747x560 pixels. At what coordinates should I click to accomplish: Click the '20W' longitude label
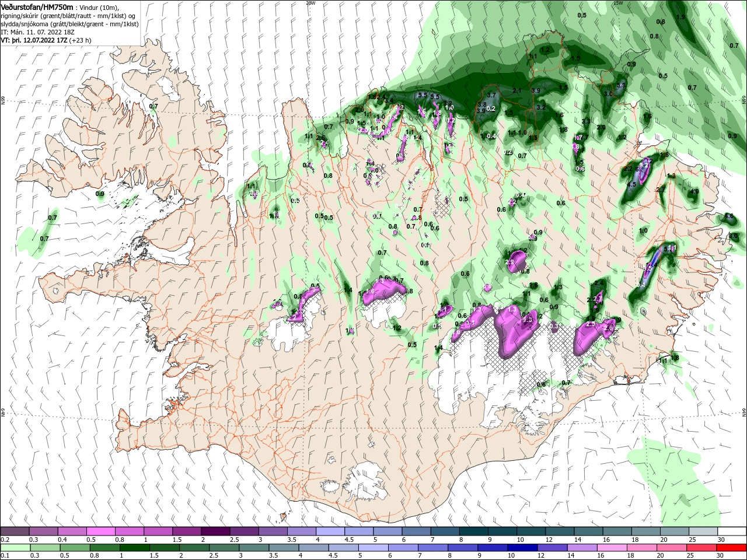point(310,3)
